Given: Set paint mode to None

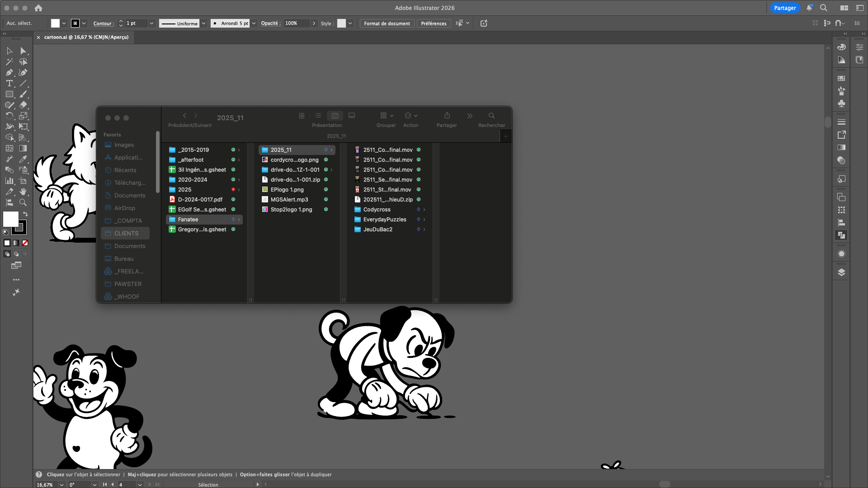Looking at the screenshot, I should (x=25, y=243).
